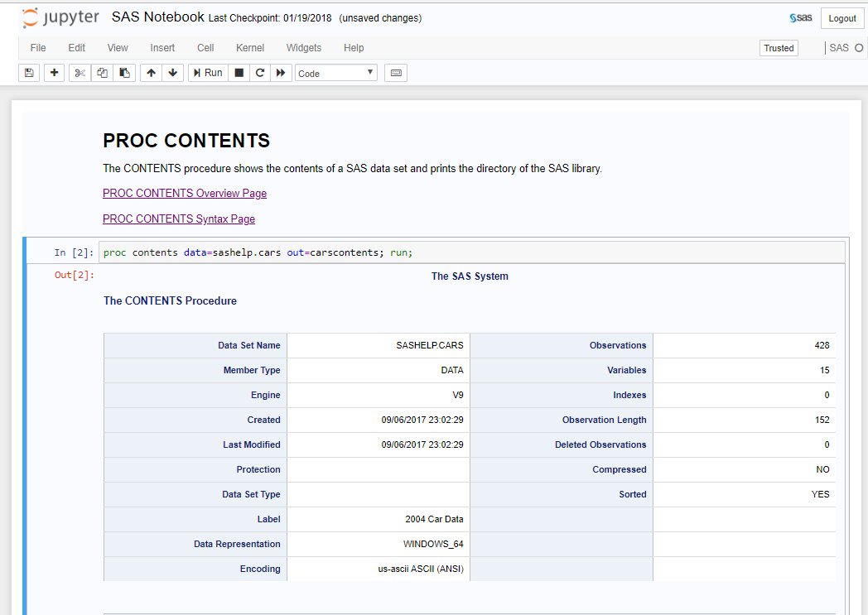This screenshot has width=868, height=615.
Task: Open the cell type dropdown showing Code
Action: click(335, 73)
